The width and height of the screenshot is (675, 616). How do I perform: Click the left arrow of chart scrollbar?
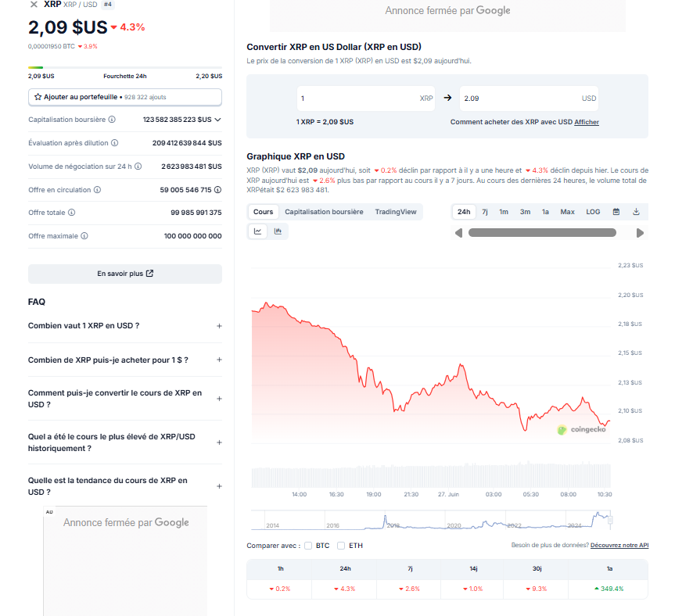click(x=458, y=233)
